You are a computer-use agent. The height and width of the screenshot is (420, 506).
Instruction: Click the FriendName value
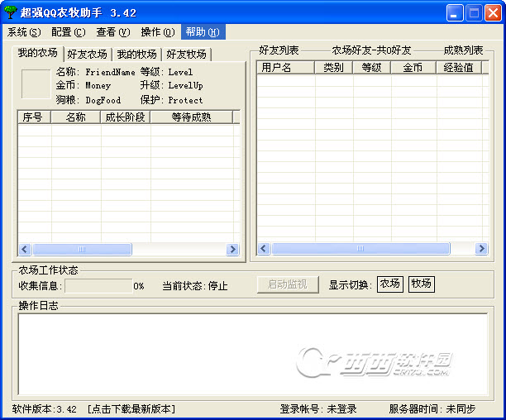tap(110, 72)
